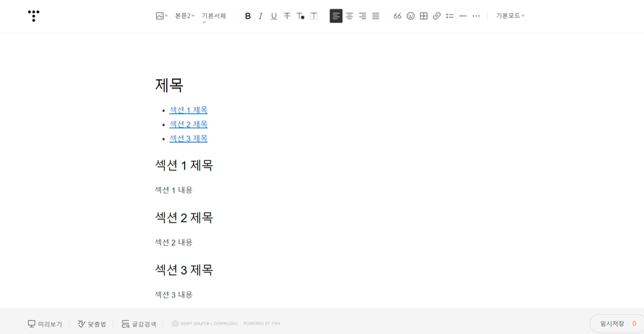Toggle italic formatting
Image resolution: width=644 pixels, height=334 pixels.
tap(260, 16)
